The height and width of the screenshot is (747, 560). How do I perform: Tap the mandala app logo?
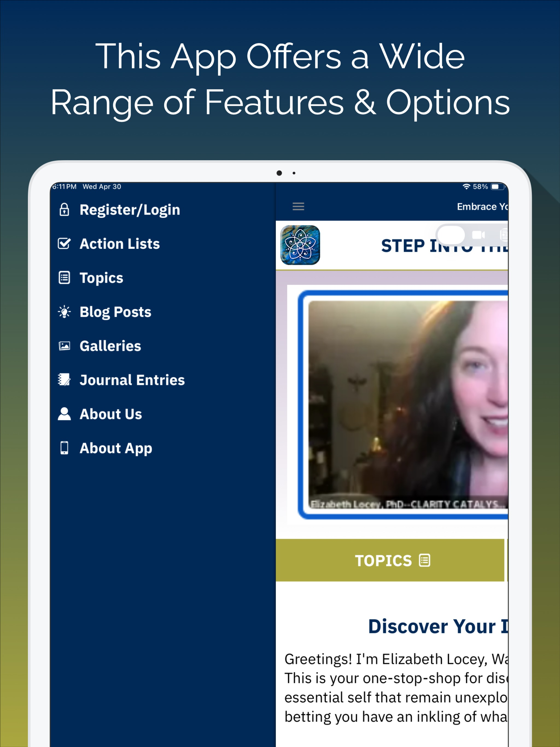click(300, 245)
